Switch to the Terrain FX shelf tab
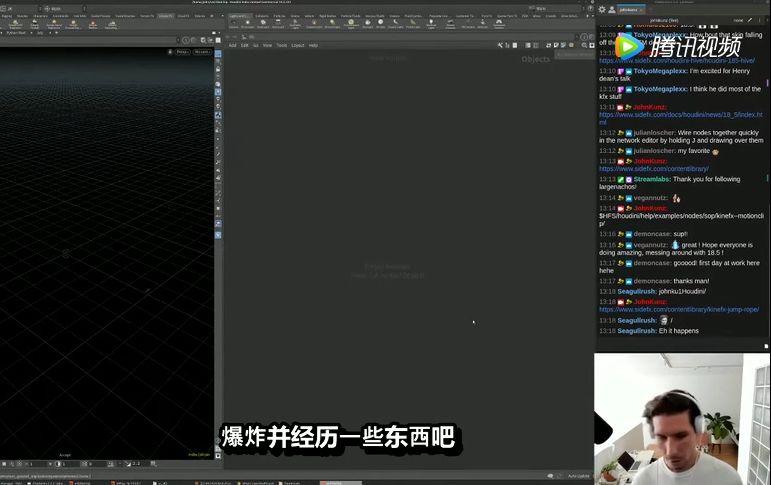The width and height of the screenshot is (771, 485). (147, 16)
